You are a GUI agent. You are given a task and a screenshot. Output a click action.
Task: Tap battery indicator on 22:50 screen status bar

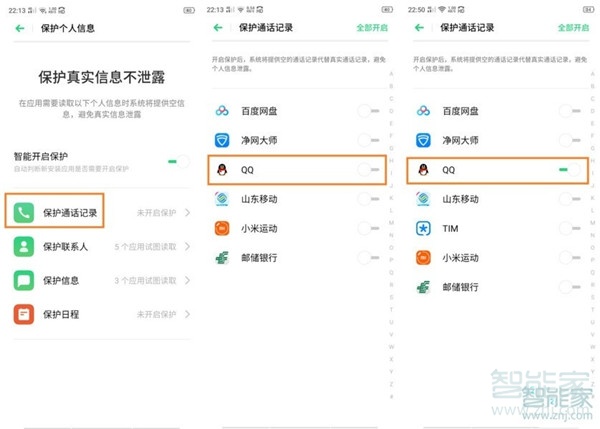(x=588, y=9)
